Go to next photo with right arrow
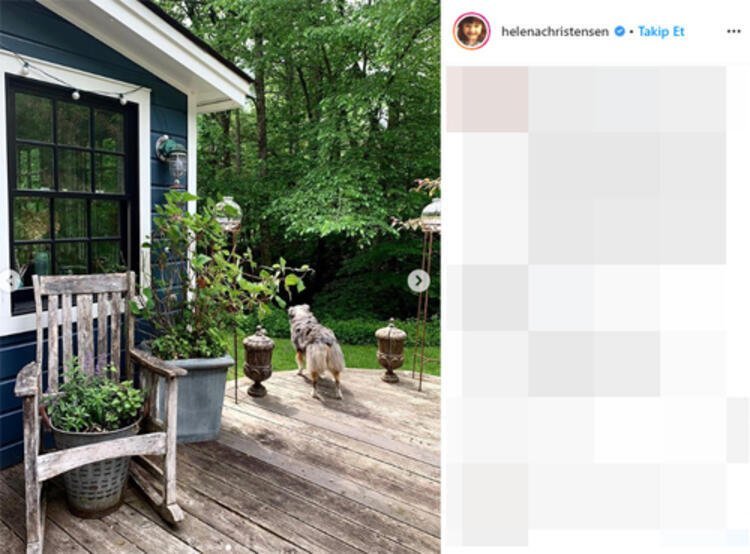The image size is (750, 554). tap(419, 280)
